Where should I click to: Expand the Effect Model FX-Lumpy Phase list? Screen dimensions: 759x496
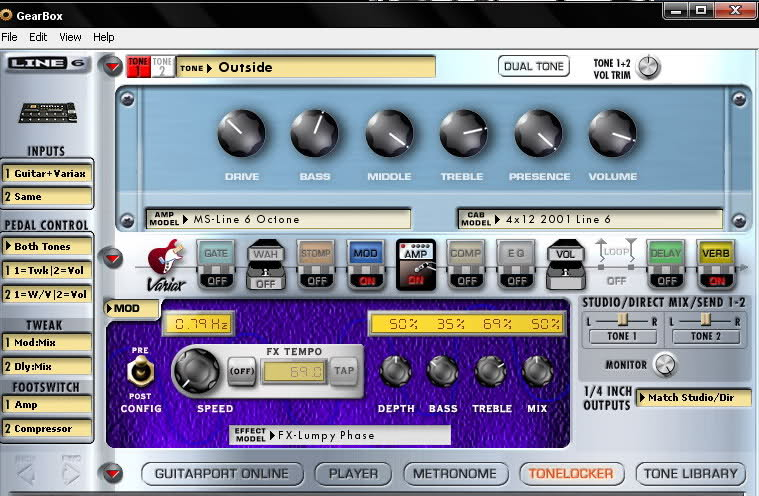pyautogui.click(x=338, y=436)
